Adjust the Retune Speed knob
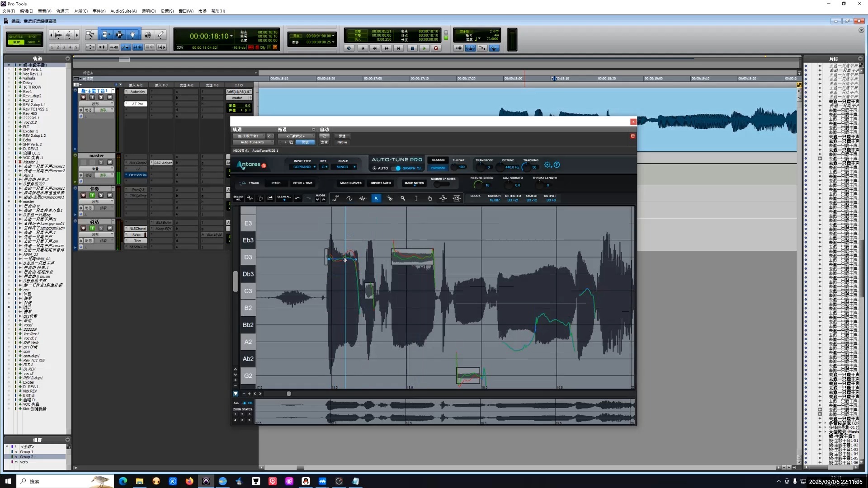The height and width of the screenshot is (488, 868). pyautogui.click(x=478, y=185)
